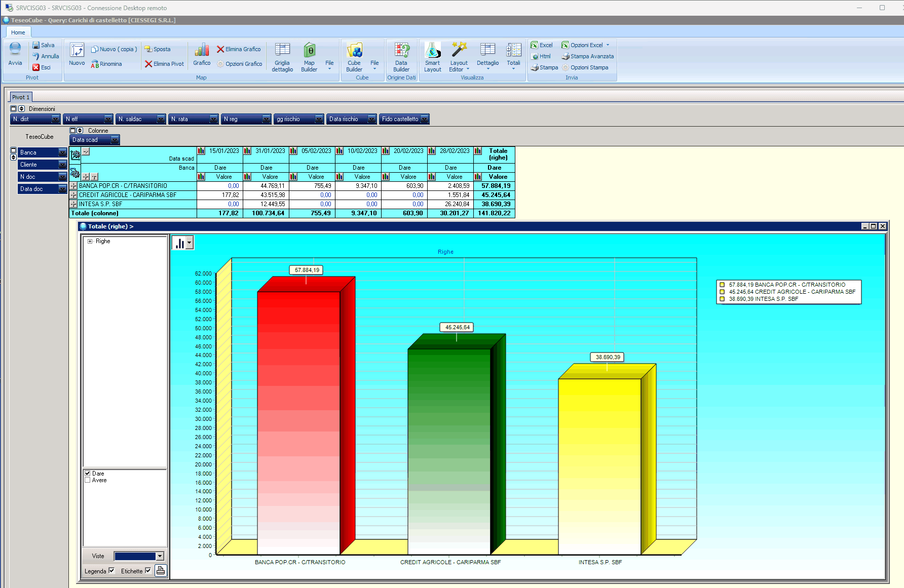Viewport: 904px width, 588px height.
Task: Toggle the Etichette checkbox
Action: [x=148, y=571]
